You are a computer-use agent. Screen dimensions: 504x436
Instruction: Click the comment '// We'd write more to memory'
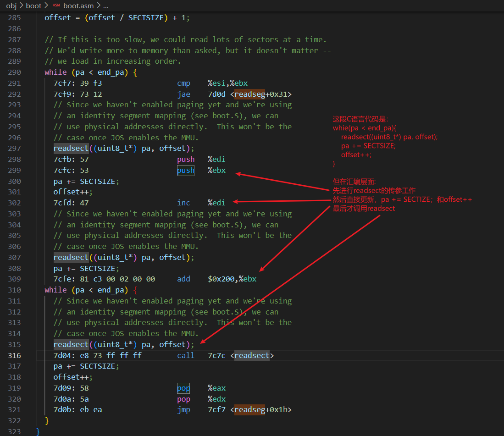(x=188, y=50)
